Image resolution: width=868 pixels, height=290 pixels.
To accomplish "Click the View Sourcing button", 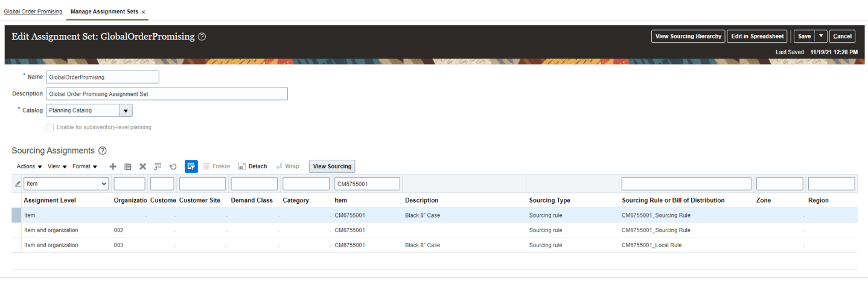I will tap(332, 166).
